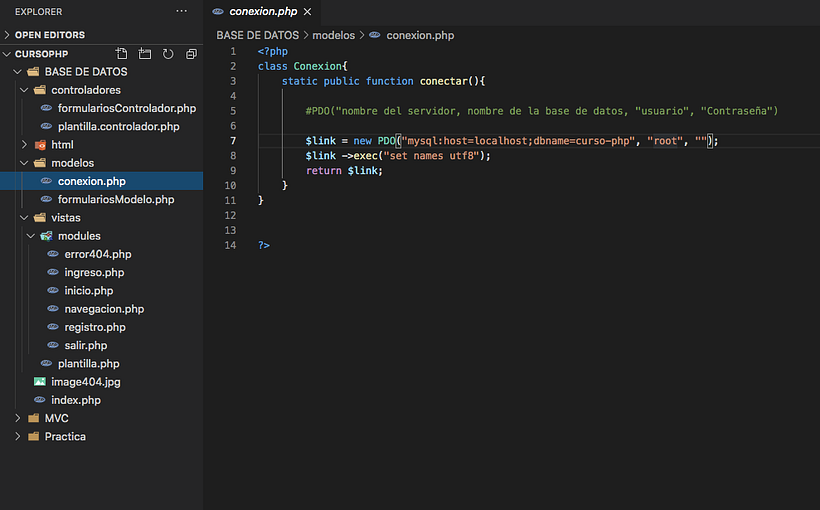The height and width of the screenshot is (510, 820).
Task: Click the New Folder icon in explorer header
Action: click(x=145, y=53)
